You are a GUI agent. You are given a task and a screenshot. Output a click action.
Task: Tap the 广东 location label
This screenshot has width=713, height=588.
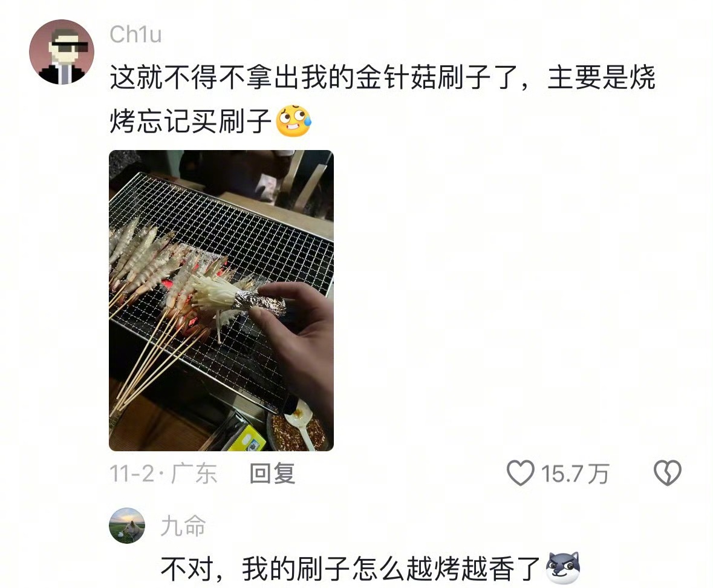[194, 474]
